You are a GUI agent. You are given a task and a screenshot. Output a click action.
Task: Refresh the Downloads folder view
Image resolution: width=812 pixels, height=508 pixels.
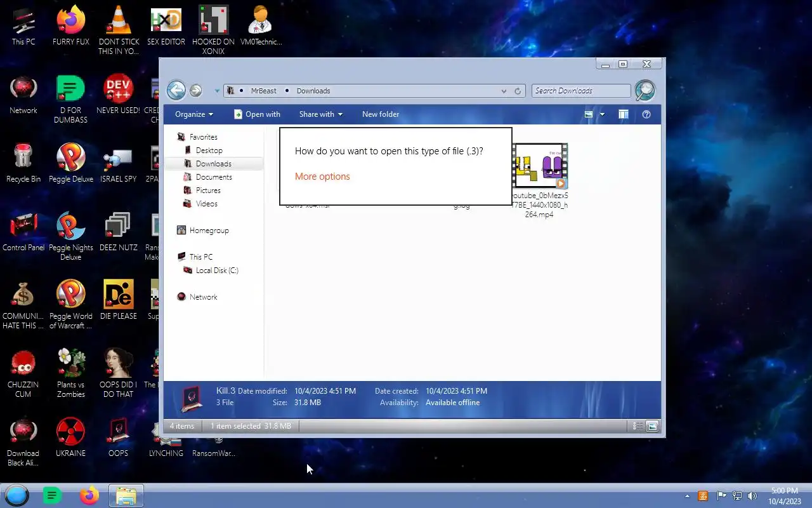518,91
